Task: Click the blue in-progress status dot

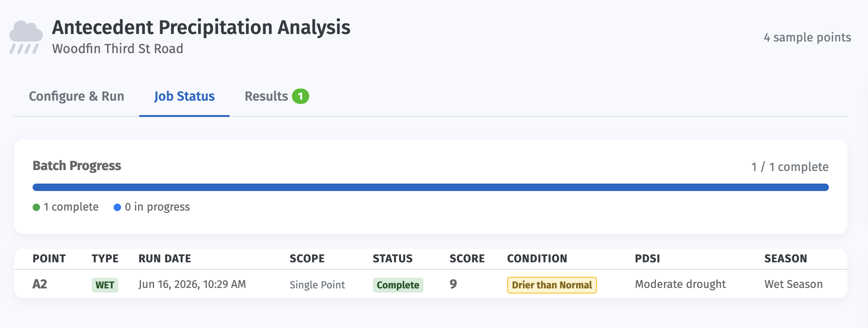Action: [117, 207]
